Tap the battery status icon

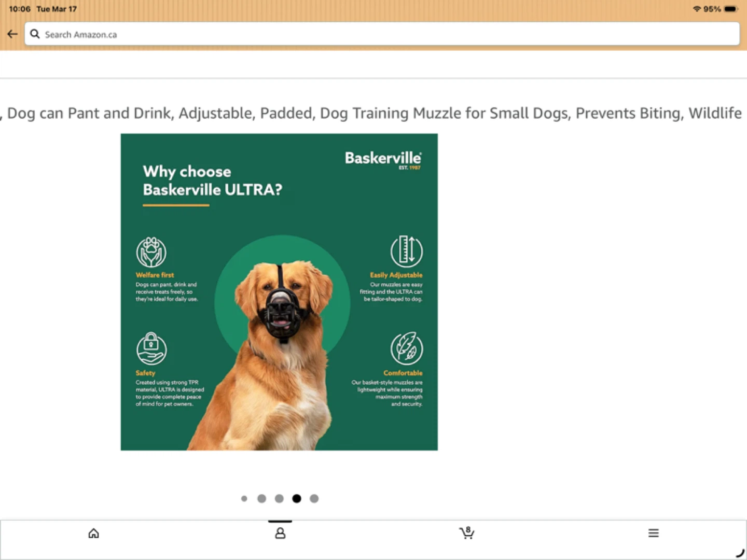[x=731, y=9]
